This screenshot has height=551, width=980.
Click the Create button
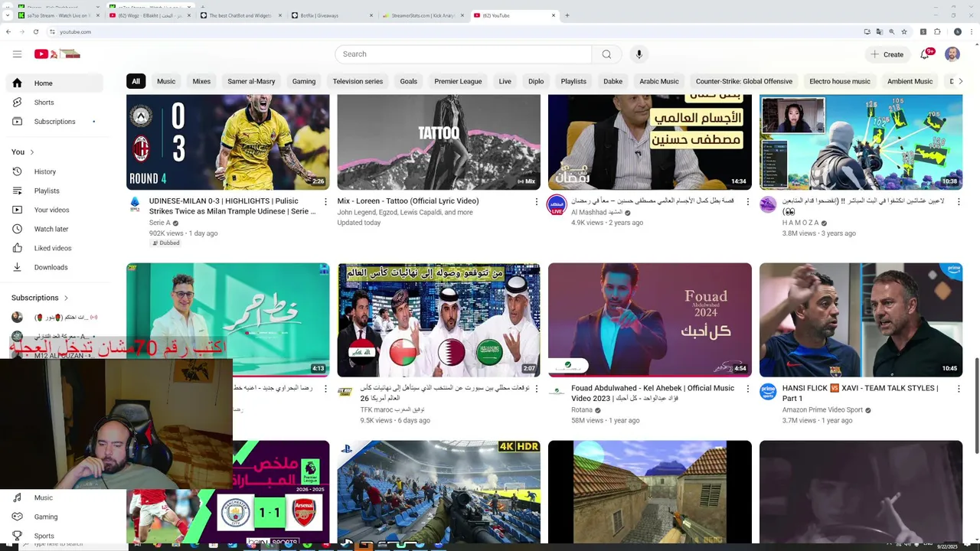(x=887, y=54)
